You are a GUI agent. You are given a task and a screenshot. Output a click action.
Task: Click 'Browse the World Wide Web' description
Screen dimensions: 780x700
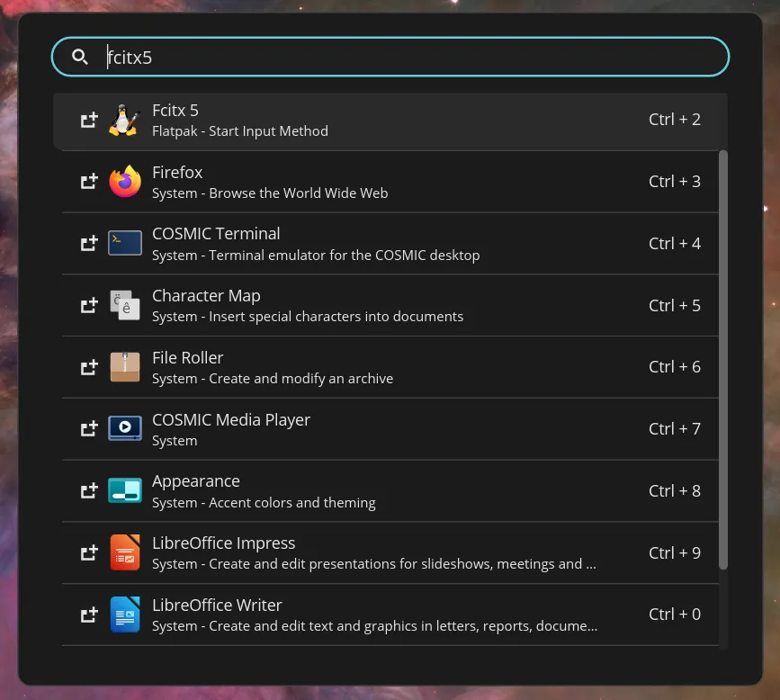[299, 193]
